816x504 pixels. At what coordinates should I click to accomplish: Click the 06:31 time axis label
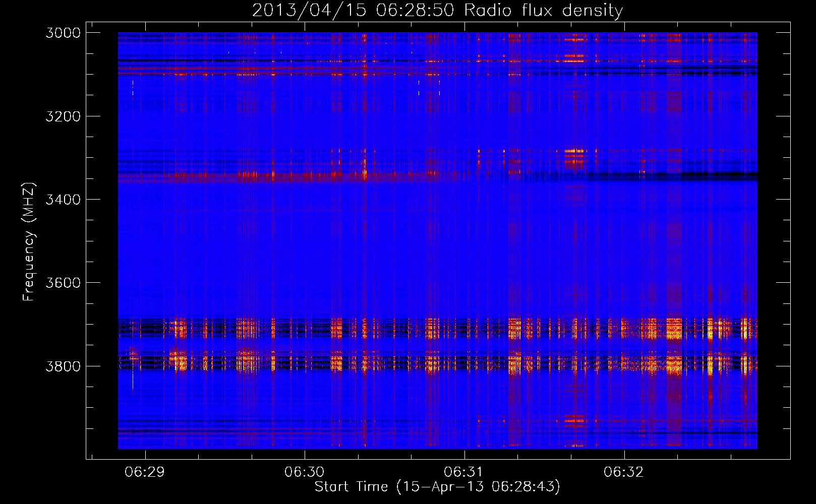(464, 472)
